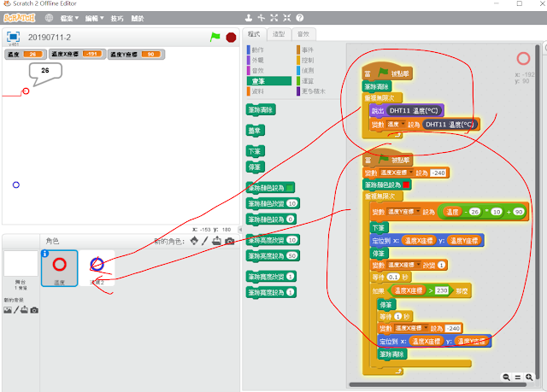The height and width of the screenshot is (392, 547).
Task: Zoom in the scripts area
Action: pos(529,377)
